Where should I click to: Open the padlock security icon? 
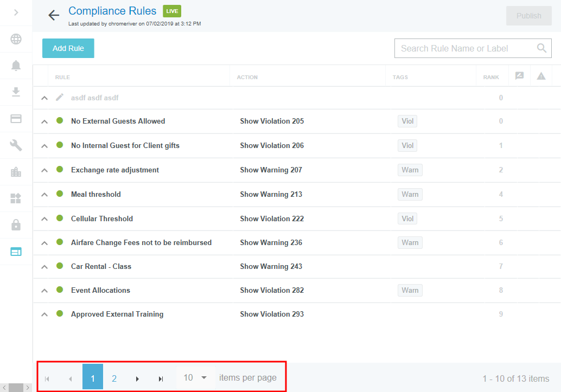16,224
